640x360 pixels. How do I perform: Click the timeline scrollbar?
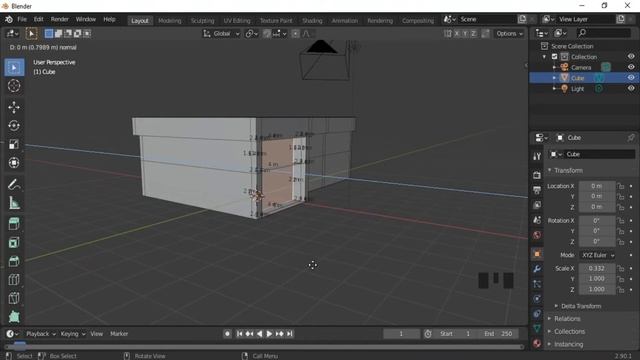click(264, 347)
